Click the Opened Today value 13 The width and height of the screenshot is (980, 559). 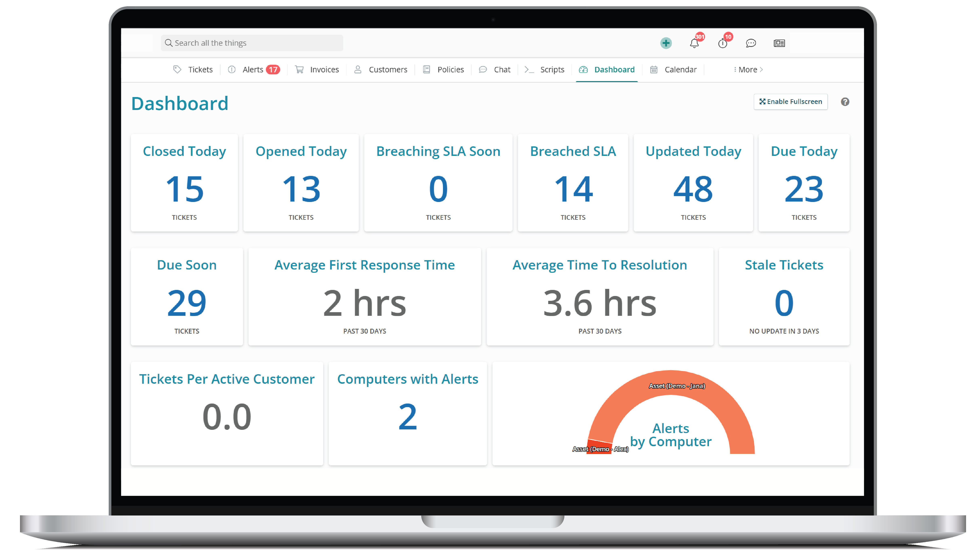pos(301,189)
